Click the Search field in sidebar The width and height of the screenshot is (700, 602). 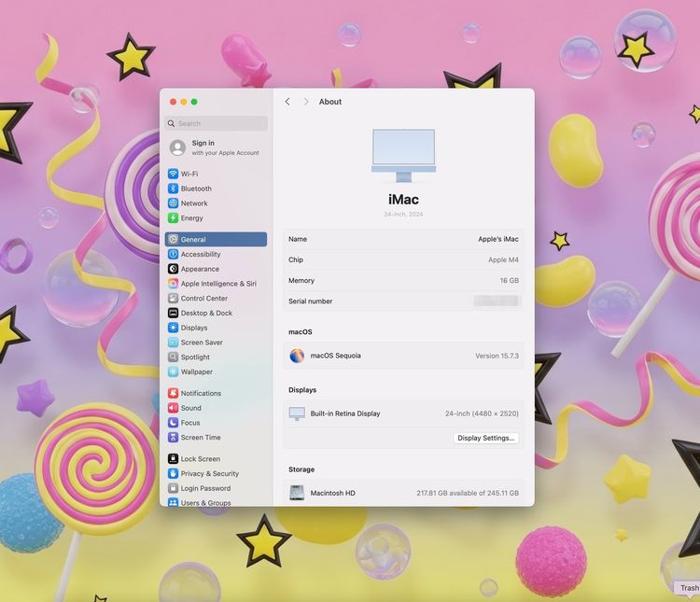[x=217, y=123]
